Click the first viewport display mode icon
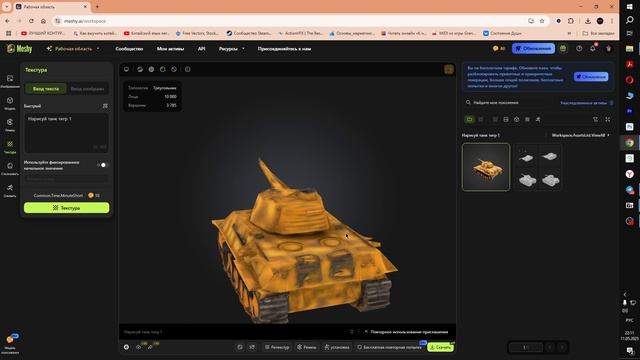640x360 pixels. click(x=127, y=69)
